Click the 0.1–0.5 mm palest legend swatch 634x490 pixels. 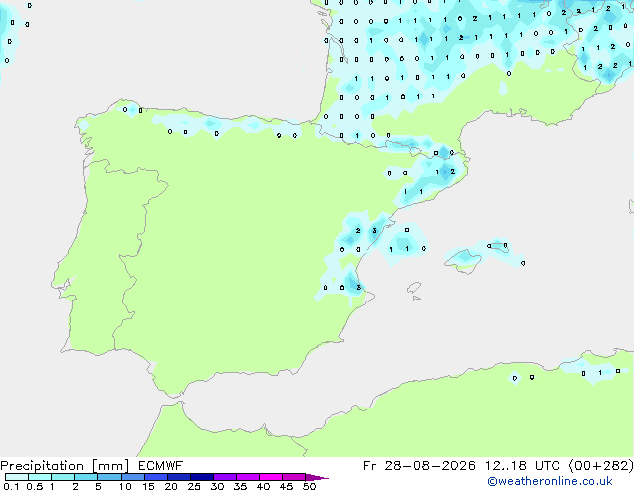click(17, 477)
